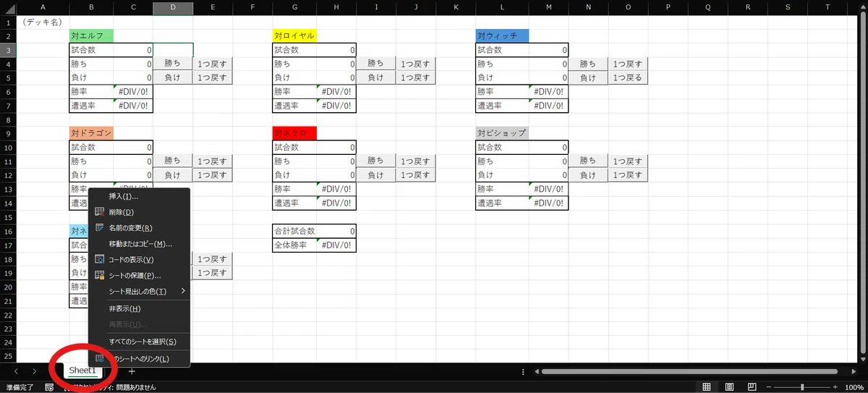The width and height of the screenshot is (868, 393).
Task: Click 勝ち button in 対エルフ section
Action: pos(173,64)
